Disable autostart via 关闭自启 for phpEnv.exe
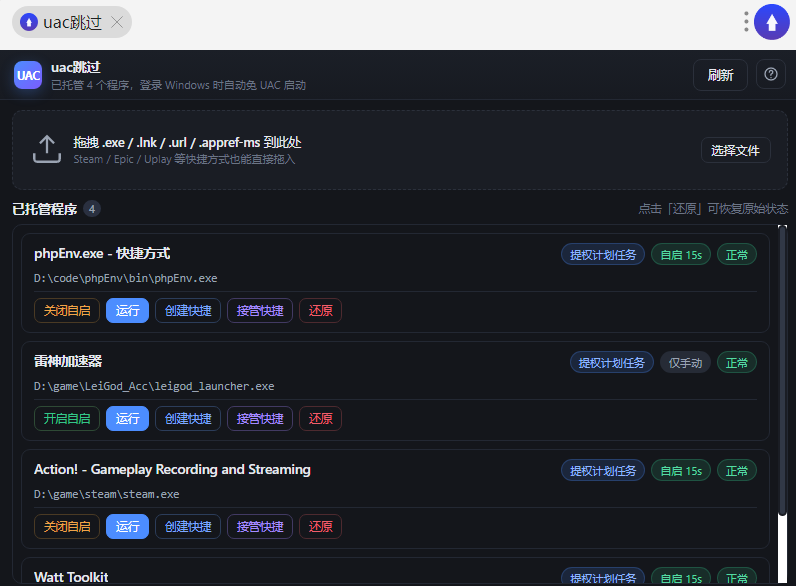This screenshot has height=586, width=796. [67, 310]
